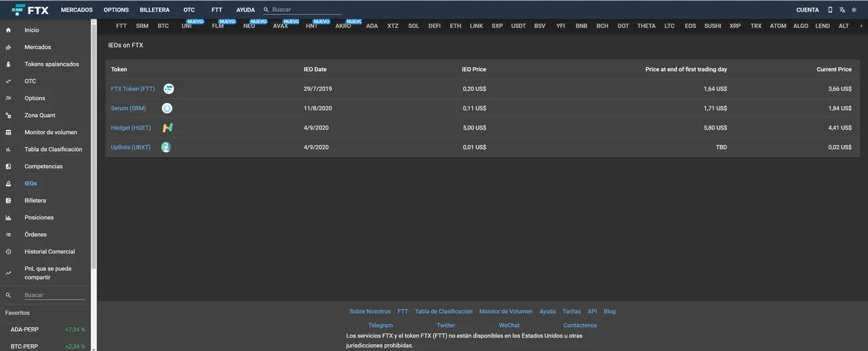Toggle light/dark theme sun icon
This screenshot has height=351, width=868.
(x=854, y=9)
